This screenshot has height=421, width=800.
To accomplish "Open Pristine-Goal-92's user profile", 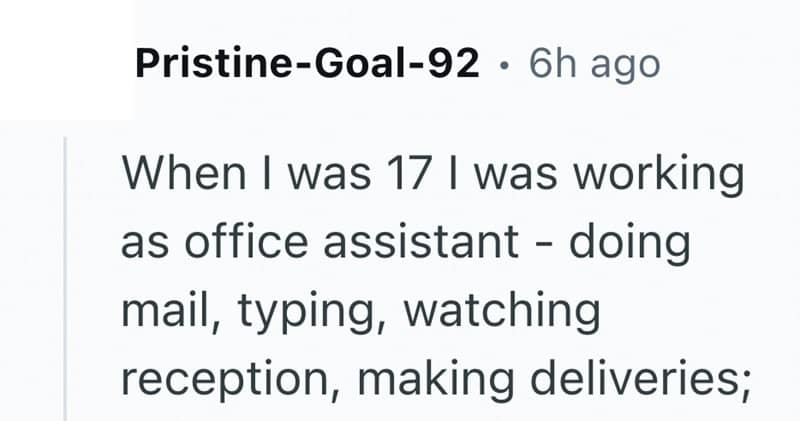I will point(307,65).
